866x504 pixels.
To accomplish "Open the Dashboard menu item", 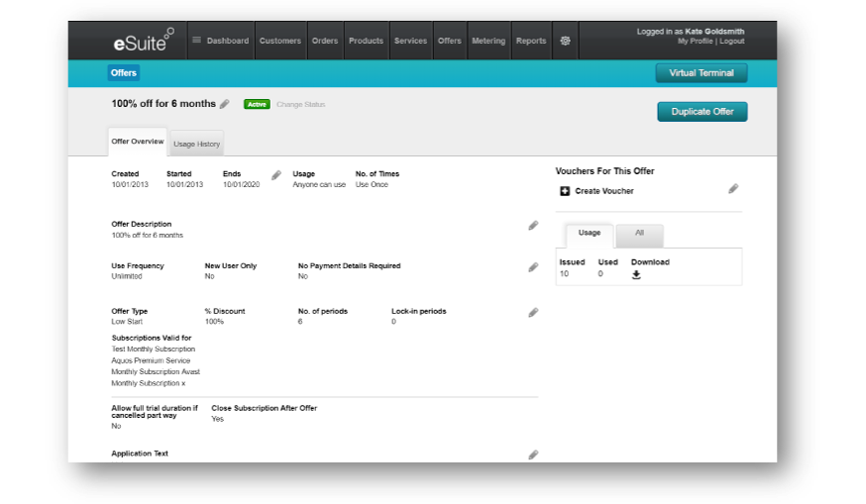I will [220, 41].
